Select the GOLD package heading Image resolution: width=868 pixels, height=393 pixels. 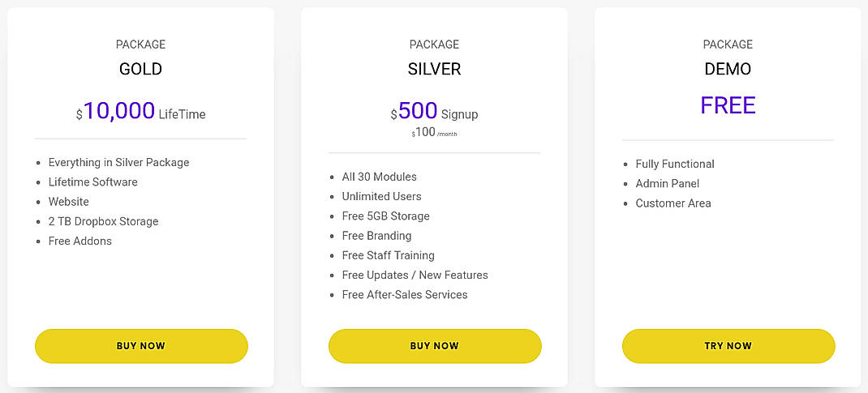(141, 69)
